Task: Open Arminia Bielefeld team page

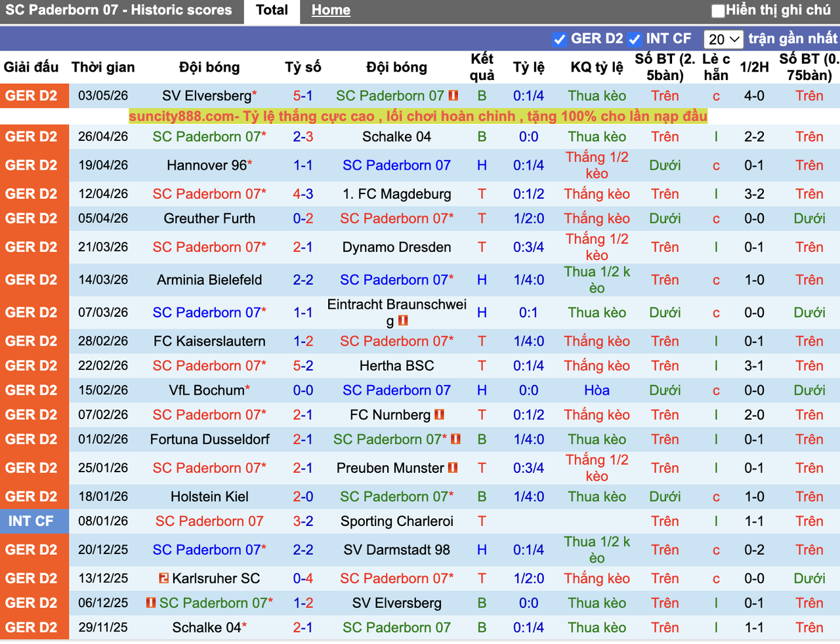Action: click(x=209, y=280)
